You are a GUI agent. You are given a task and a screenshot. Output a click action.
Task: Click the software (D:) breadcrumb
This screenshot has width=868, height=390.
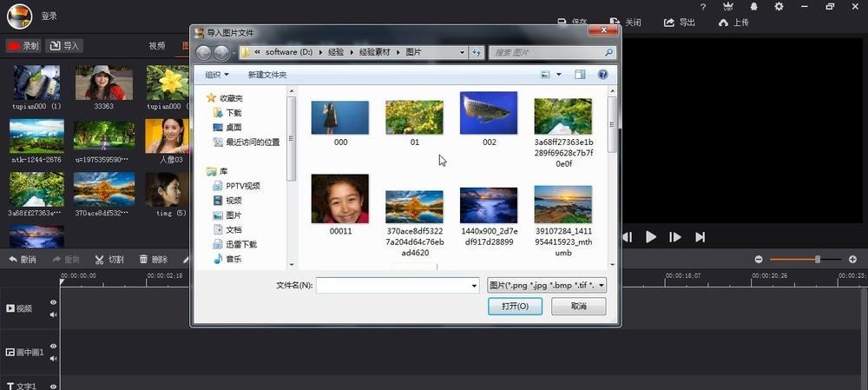pyautogui.click(x=289, y=52)
